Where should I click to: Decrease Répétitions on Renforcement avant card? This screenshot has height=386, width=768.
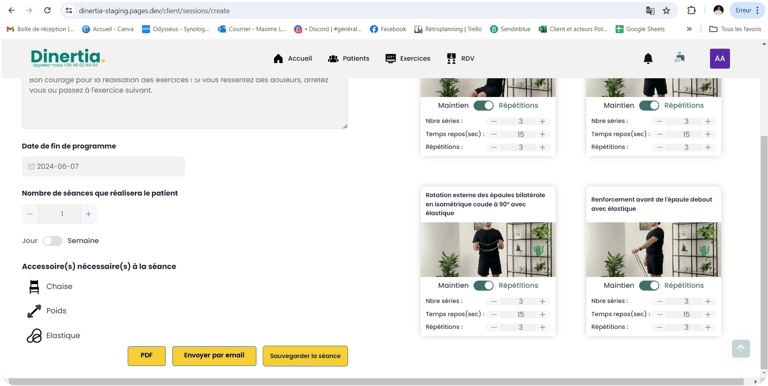click(x=660, y=327)
